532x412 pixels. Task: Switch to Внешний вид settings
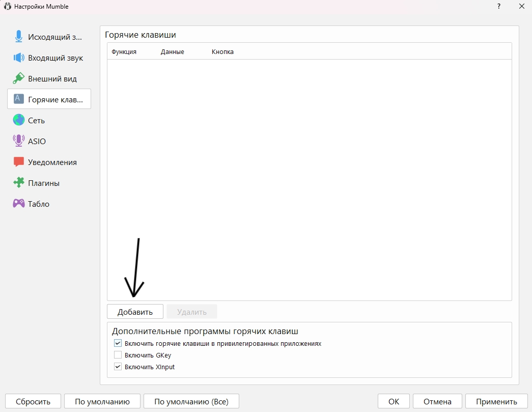49,78
